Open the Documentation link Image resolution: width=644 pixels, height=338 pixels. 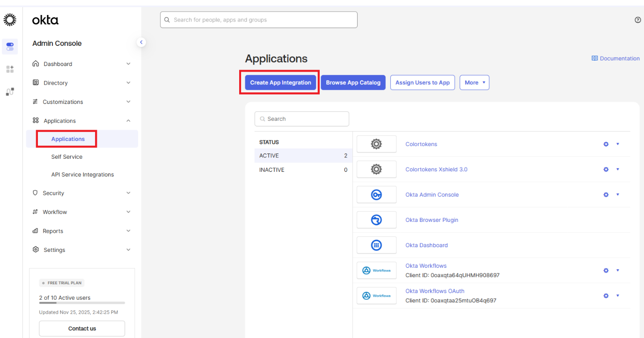click(x=615, y=58)
